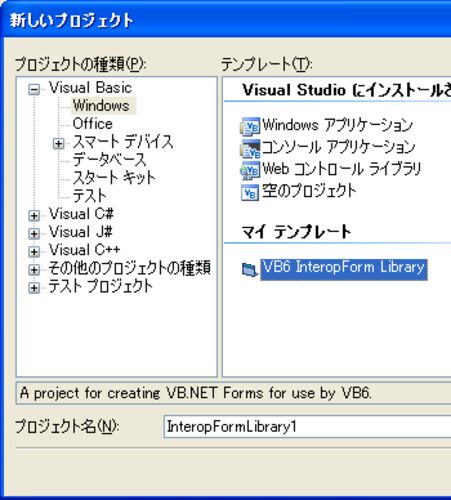This screenshot has height=500, width=451.
Task: Collapse the Visual Basic tree node
Action: pos(34,89)
